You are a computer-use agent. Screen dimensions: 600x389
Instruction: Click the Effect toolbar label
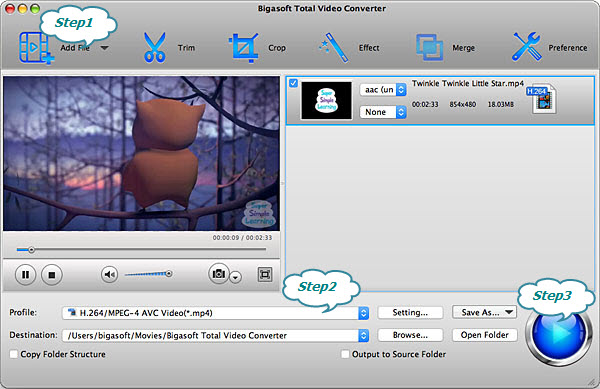coord(369,48)
